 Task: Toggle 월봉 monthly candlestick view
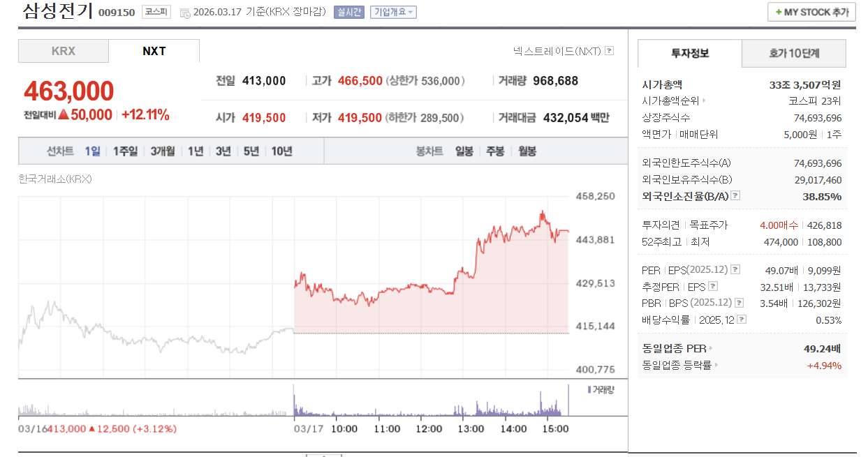pos(527,151)
